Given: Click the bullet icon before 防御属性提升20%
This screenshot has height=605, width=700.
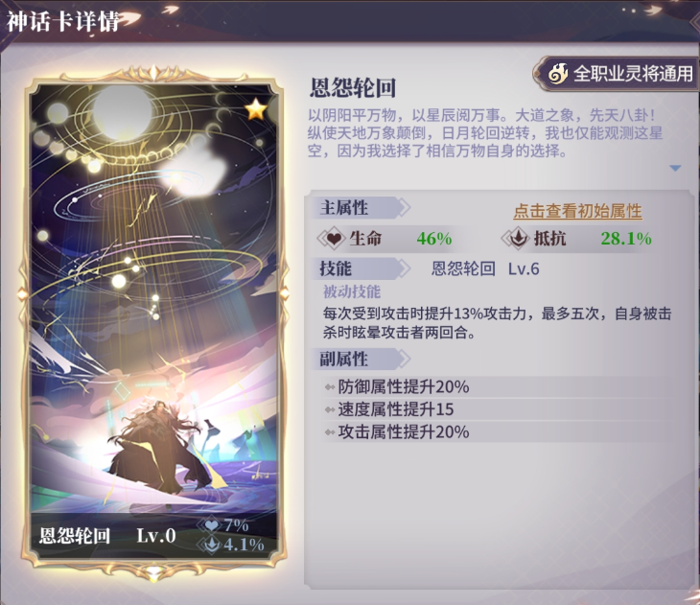Looking at the screenshot, I should tap(330, 387).
